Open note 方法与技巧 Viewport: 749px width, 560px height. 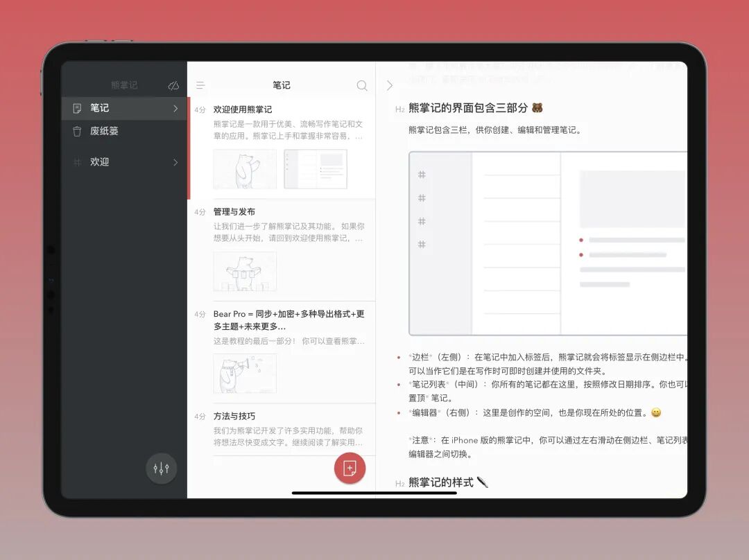click(x=282, y=430)
